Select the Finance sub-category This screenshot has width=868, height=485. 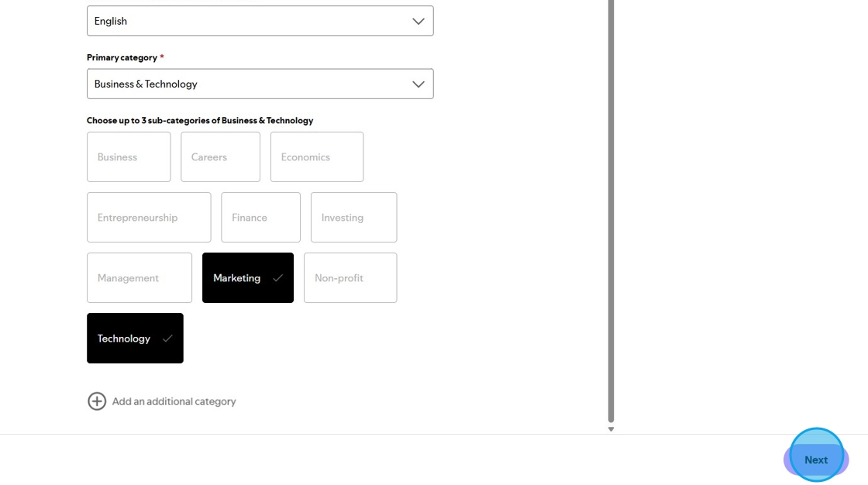260,217
